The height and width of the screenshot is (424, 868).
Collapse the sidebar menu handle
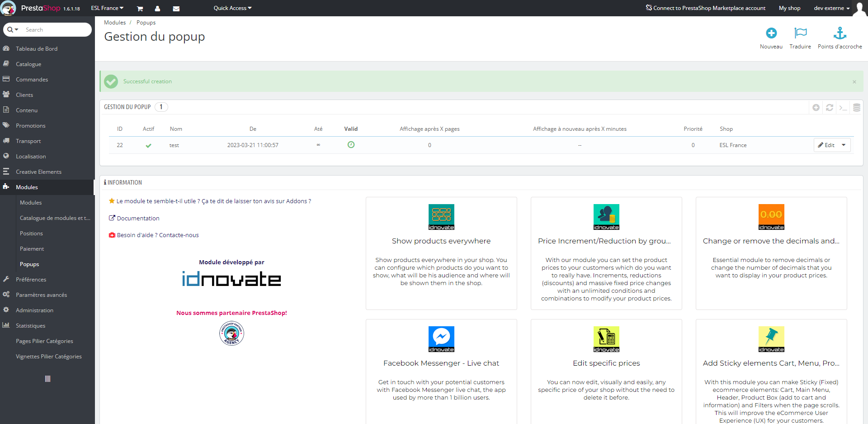point(47,379)
